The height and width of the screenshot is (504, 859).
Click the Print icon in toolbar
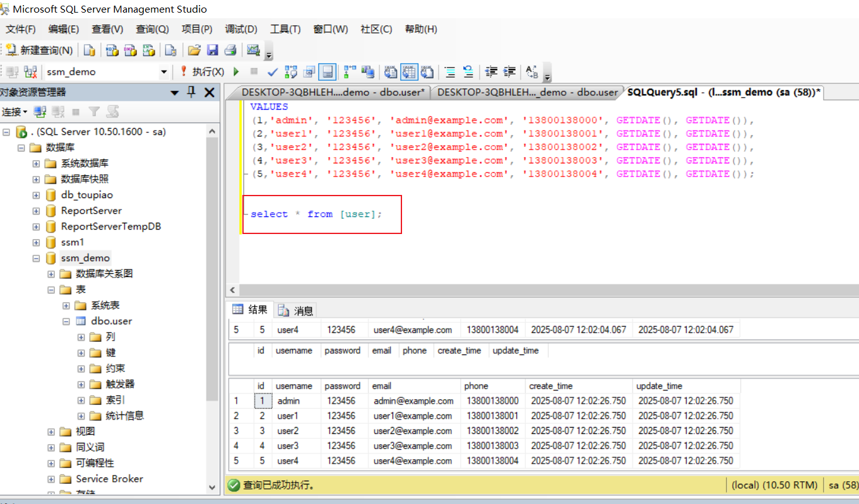230,50
